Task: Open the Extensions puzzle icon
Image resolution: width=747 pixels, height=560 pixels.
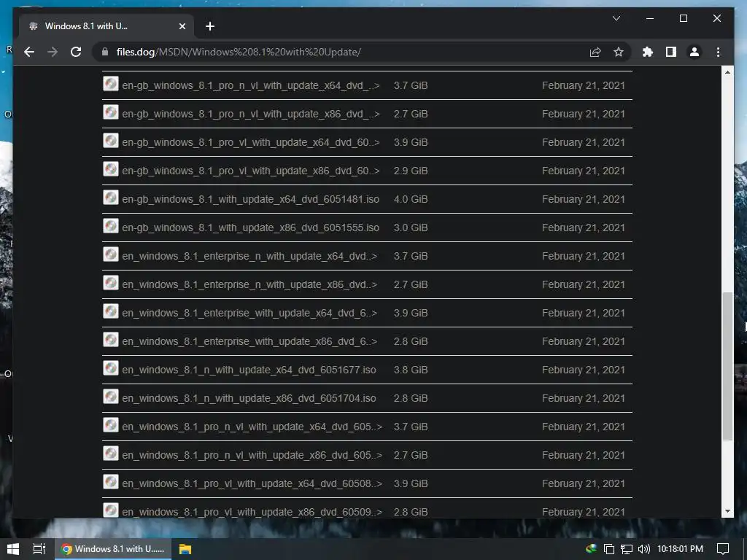Action: click(648, 52)
